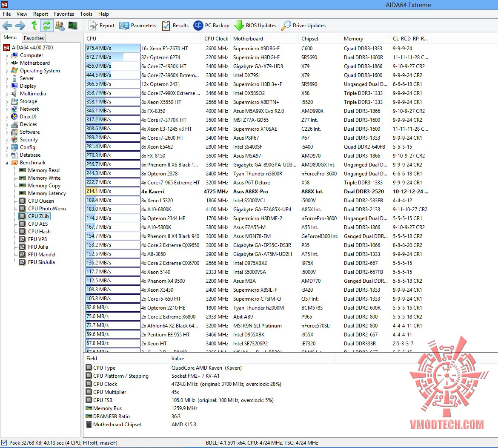498x448 pixels.
Task: Select the Config icon in tree
Action: (14, 147)
